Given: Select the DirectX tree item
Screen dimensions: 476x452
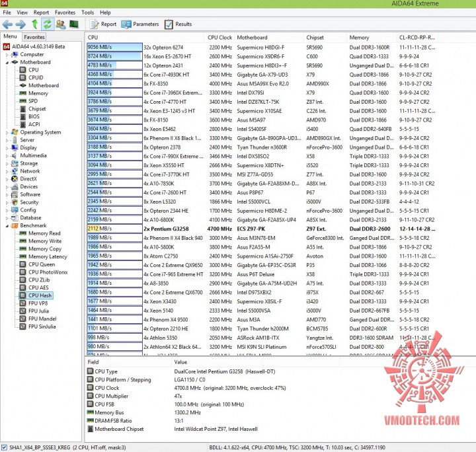Looking at the screenshot, I should click(x=24, y=179).
